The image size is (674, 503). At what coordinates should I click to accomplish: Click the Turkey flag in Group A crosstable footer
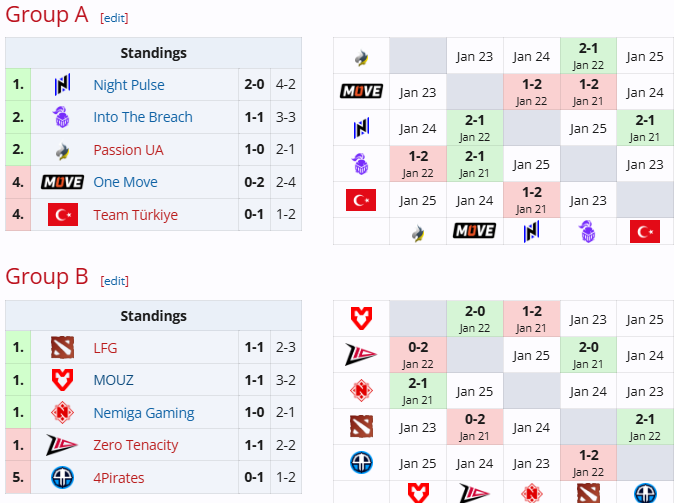[645, 232]
